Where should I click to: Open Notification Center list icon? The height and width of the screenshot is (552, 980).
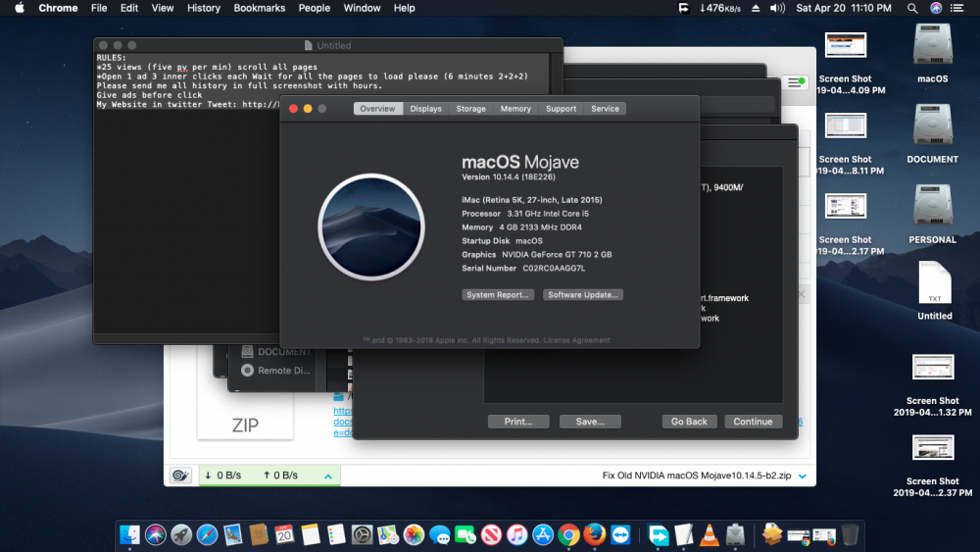[956, 8]
